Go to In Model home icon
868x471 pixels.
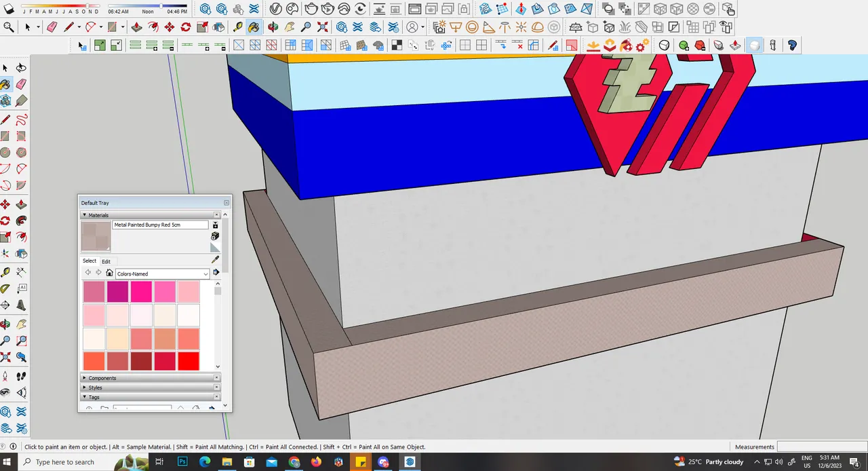tap(109, 273)
